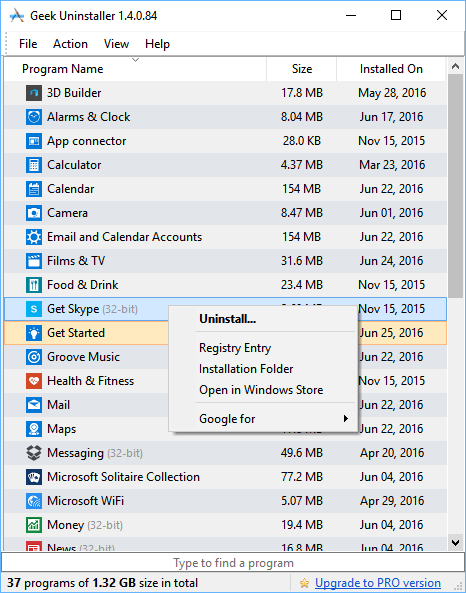Click the star icon beside Upgrade link

(x=304, y=583)
